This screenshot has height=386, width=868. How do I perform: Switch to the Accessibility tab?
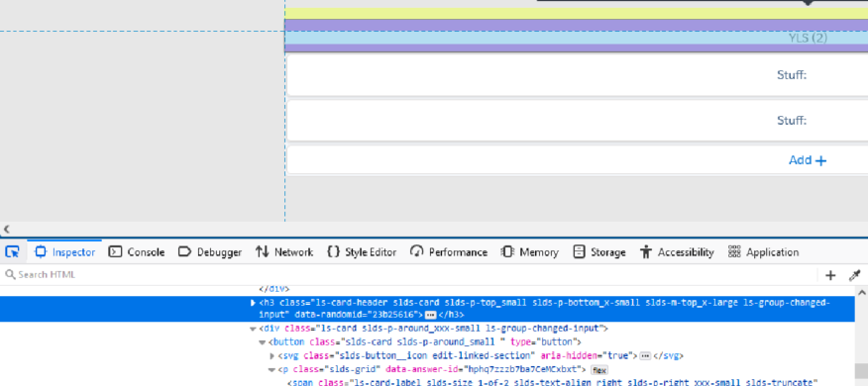tap(677, 252)
